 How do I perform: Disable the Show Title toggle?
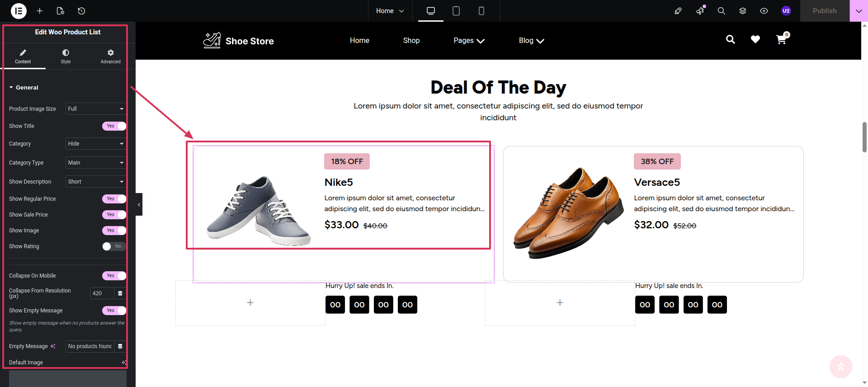point(113,126)
